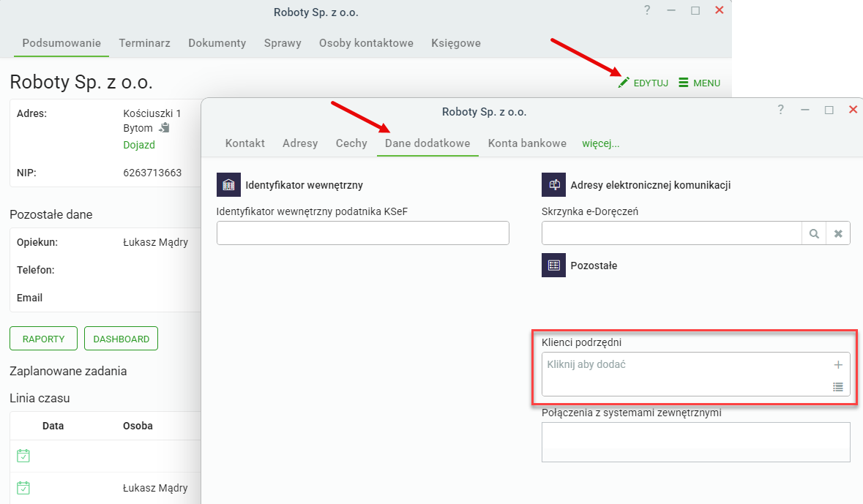Click plus icon to add Klienci podrzędni
Viewport: 863px width, 504px height.
coord(838,365)
